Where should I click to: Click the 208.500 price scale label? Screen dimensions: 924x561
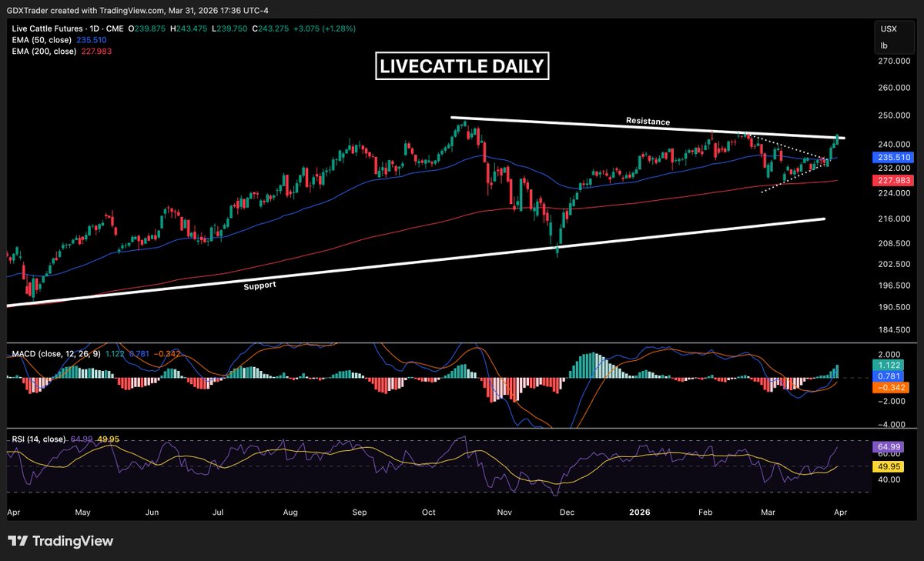(x=893, y=243)
